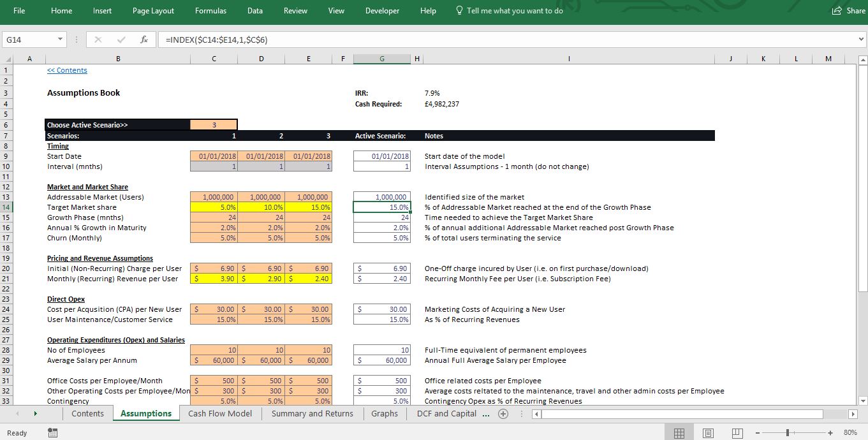
Task: Click the Share icon button
Action: pos(849,11)
